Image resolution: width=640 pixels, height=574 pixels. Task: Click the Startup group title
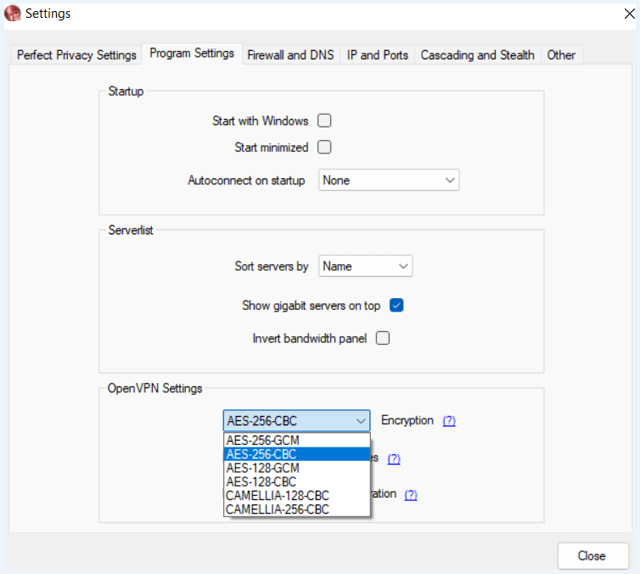[126, 91]
